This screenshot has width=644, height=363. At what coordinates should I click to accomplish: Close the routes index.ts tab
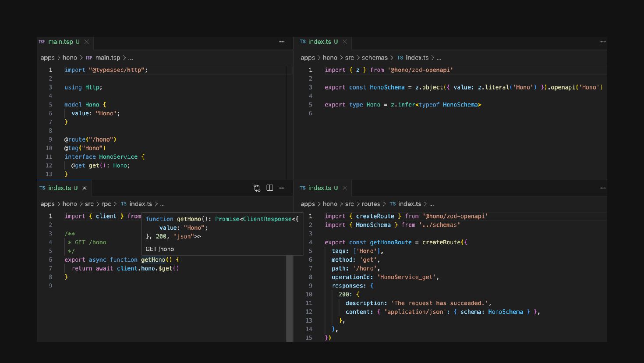[x=345, y=188]
